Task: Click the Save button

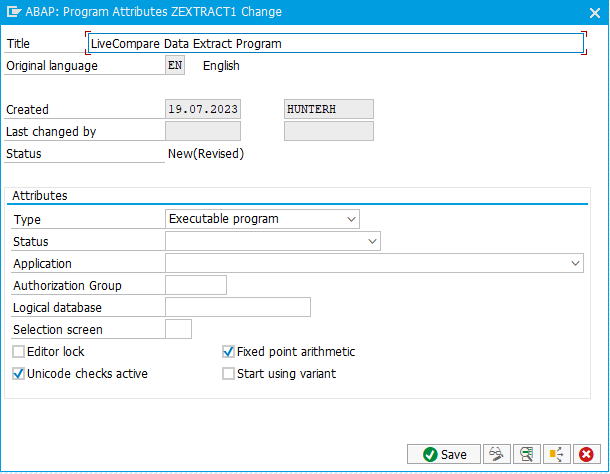Action: (x=444, y=454)
